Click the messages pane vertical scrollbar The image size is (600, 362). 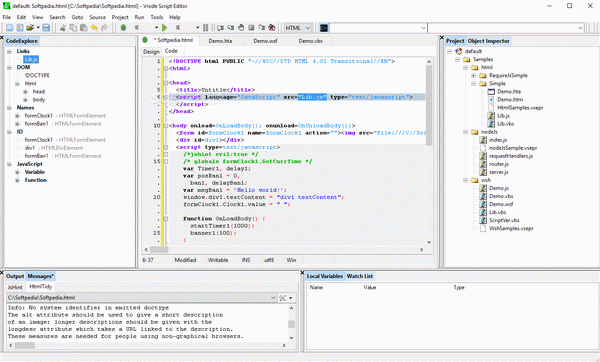tap(291, 324)
